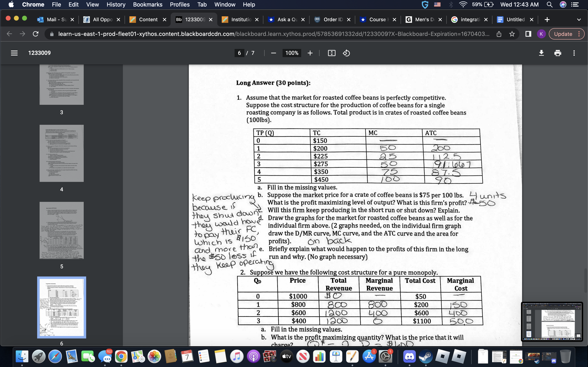Click the Update button
The width and height of the screenshot is (588, 367).
click(x=563, y=34)
